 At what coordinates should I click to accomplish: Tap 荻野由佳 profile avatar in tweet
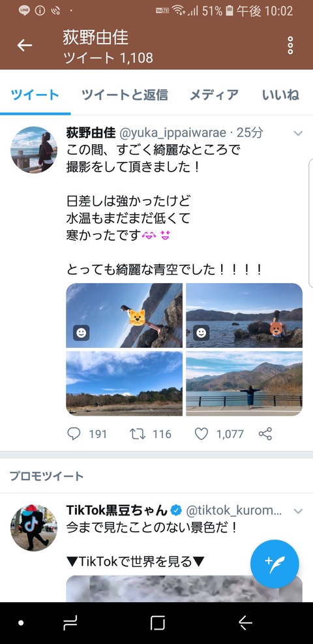coord(34,149)
